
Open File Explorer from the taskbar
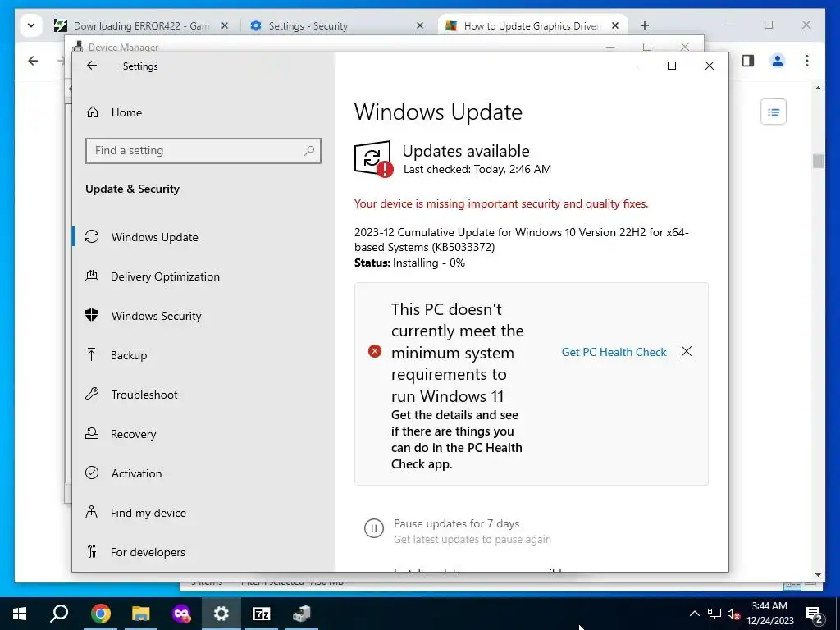(x=140, y=614)
